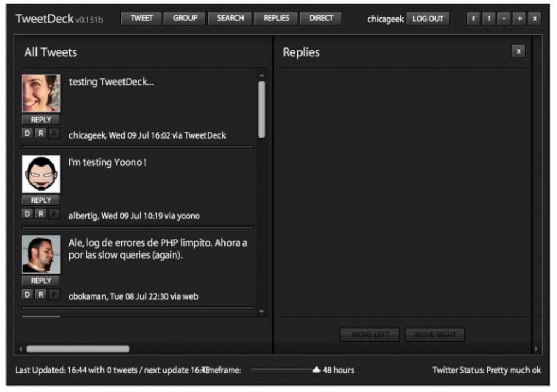Image resolution: width=557 pixels, height=392 pixels.
Task: Reply to albertig's Yoono tweet
Action: coord(40,200)
